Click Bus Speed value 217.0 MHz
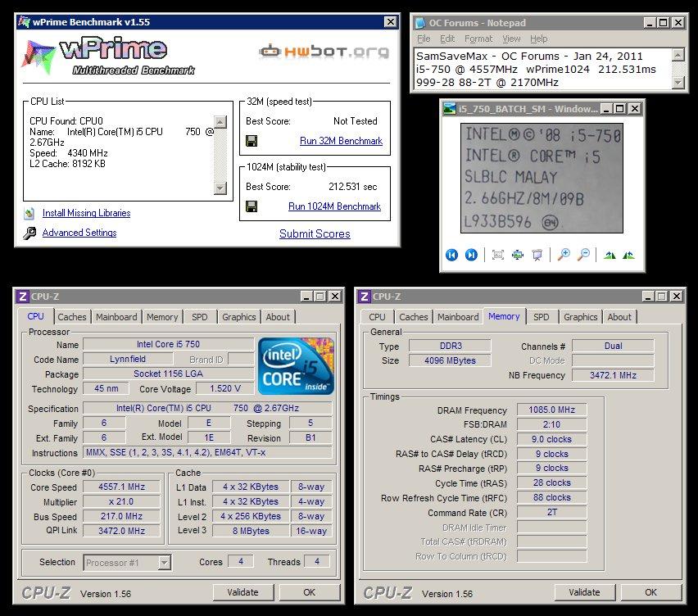The width and height of the screenshot is (698, 616). (121, 516)
